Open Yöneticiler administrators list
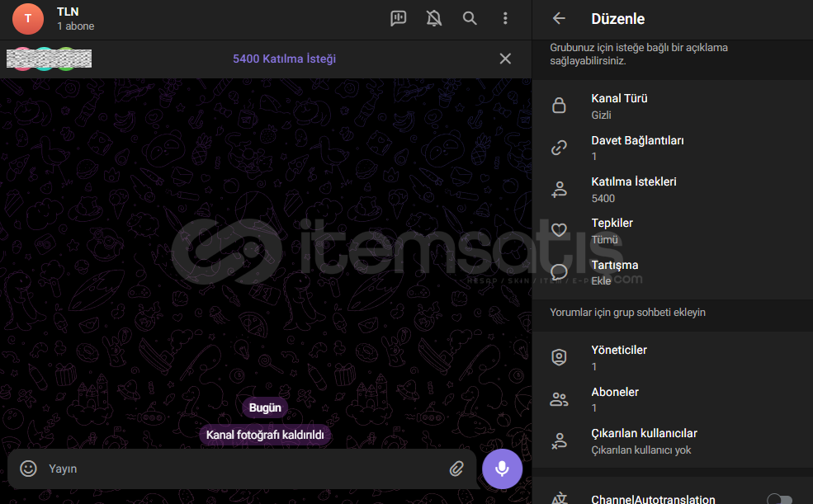The height and width of the screenshot is (504, 813). tap(672, 358)
